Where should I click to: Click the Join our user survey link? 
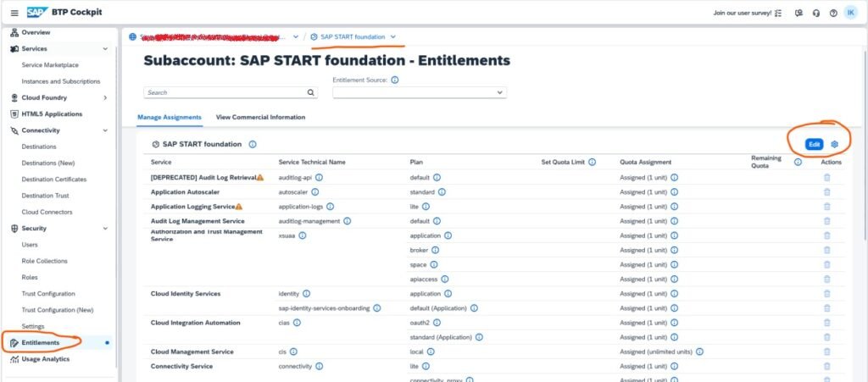click(x=743, y=13)
